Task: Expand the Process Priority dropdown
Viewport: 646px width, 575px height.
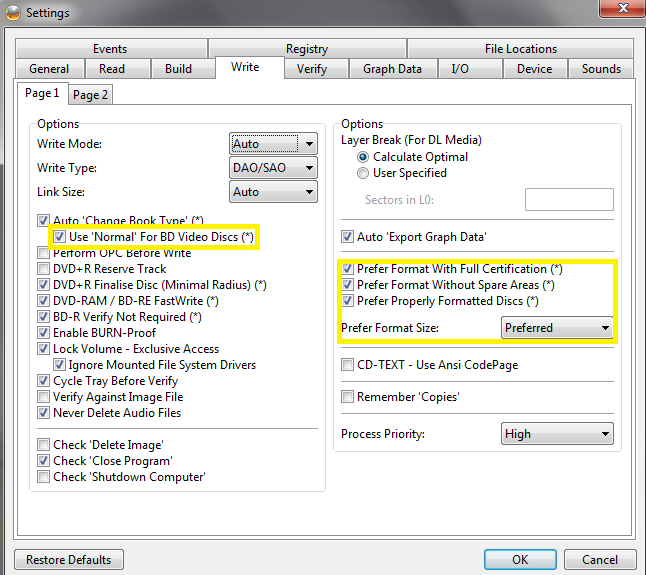Action: click(x=557, y=434)
